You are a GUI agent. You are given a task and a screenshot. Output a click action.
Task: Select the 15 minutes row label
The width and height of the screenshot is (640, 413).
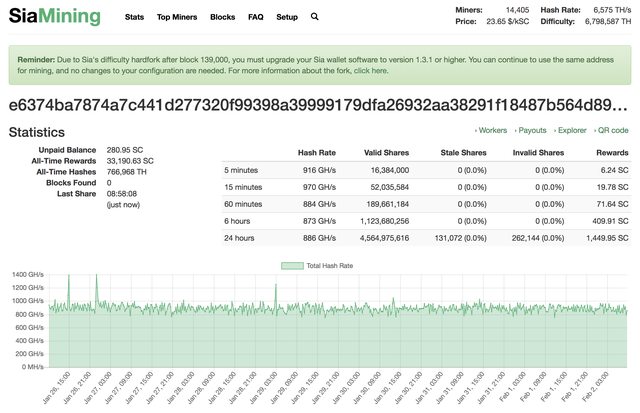[243, 187]
